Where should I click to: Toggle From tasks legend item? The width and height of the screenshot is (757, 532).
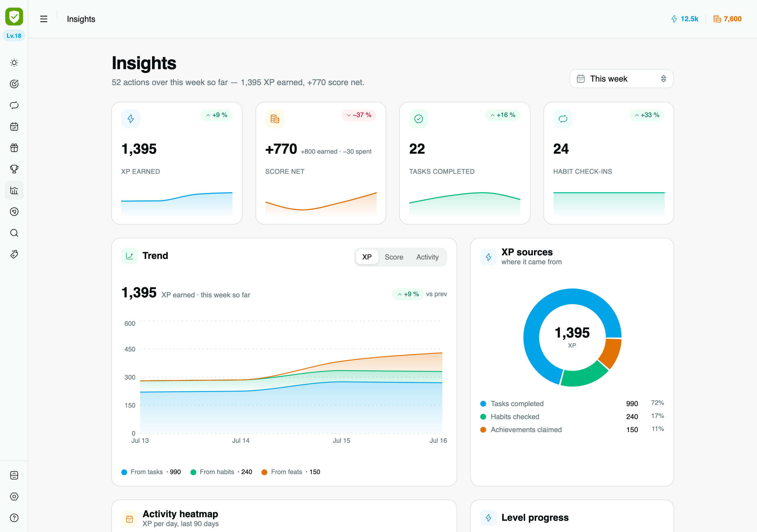tap(151, 472)
